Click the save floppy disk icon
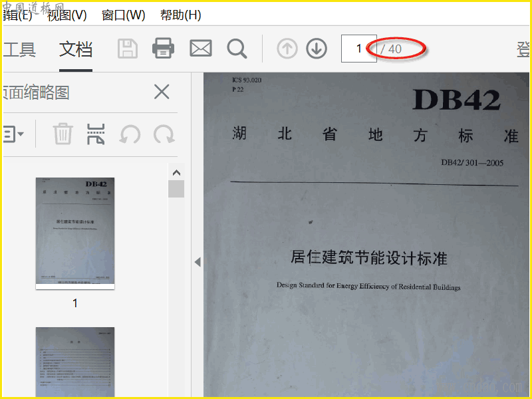Viewport: 532px width, 399px height. pyautogui.click(x=128, y=49)
